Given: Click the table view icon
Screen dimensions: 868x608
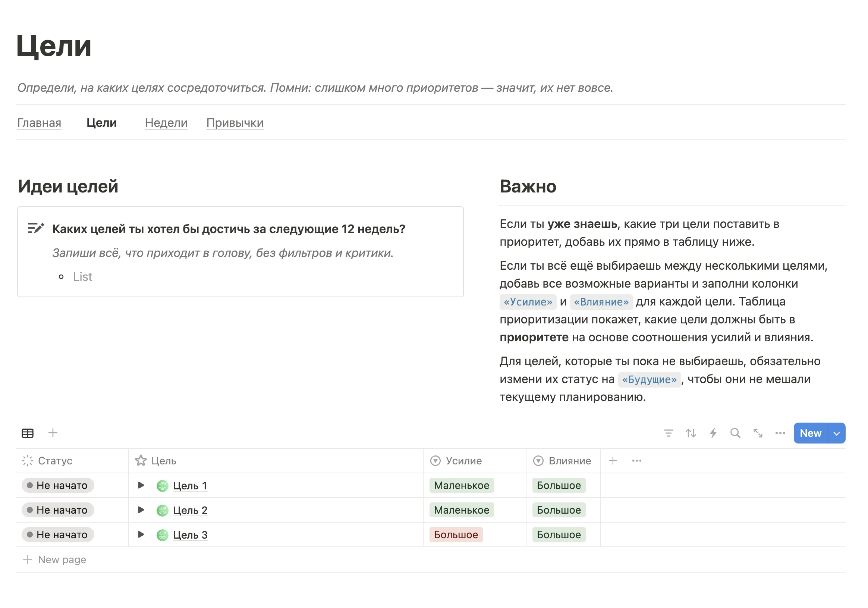Looking at the screenshot, I should tap(28, 433).
